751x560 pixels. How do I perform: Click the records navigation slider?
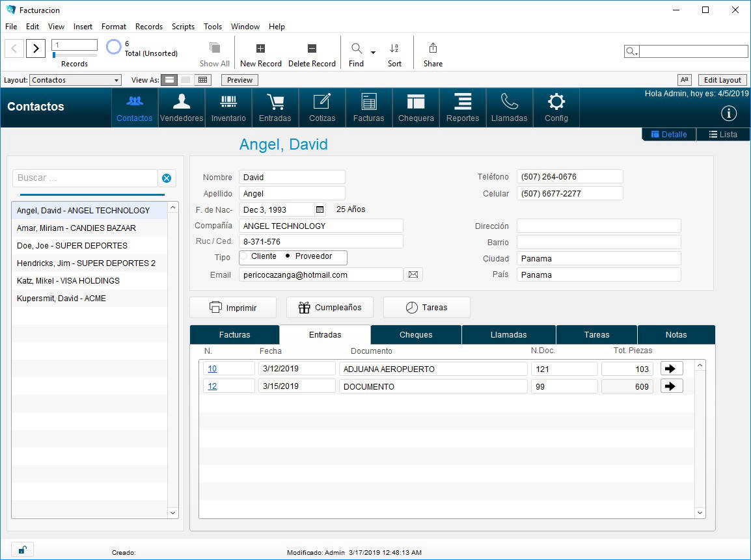coord(74,55)
